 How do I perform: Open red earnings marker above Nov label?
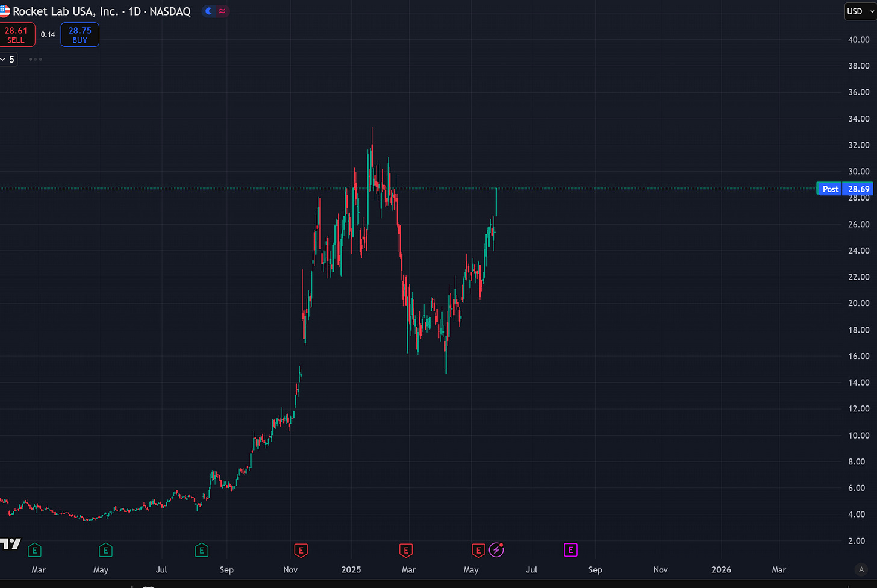point(301,549)
